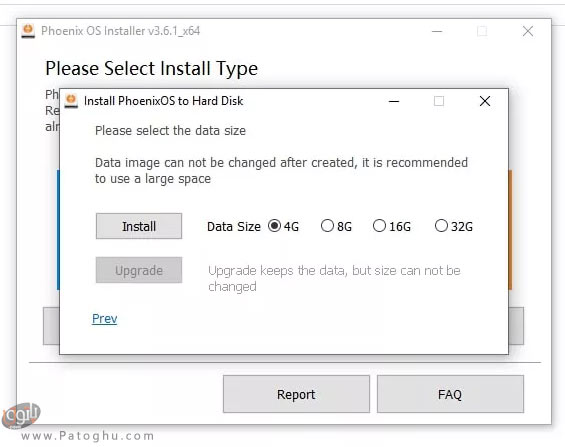
Task: Click the blue panel edge behind the dialog
Action: (x=58, y=230)
